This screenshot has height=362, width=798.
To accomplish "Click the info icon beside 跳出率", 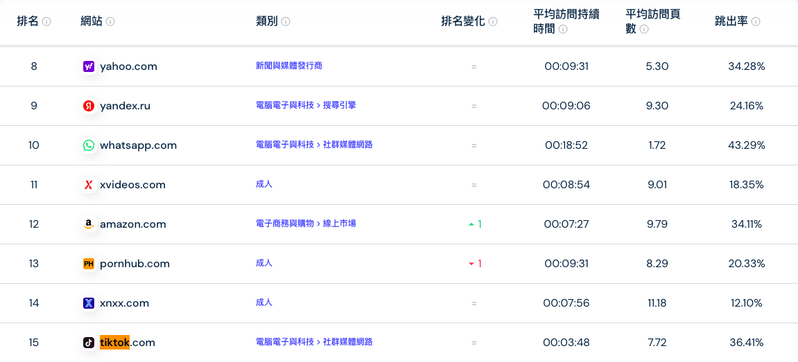I will click(756, 21).
